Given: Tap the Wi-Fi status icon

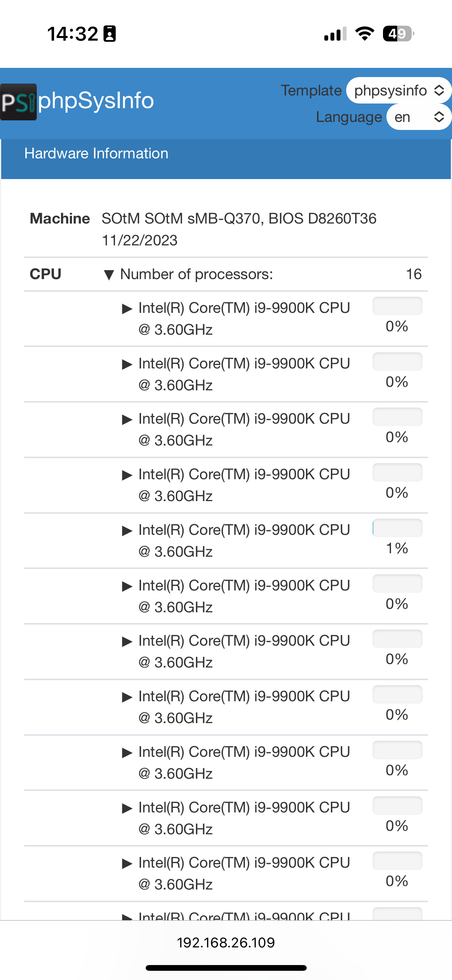Looking at the screenshot, I should 365,34.
